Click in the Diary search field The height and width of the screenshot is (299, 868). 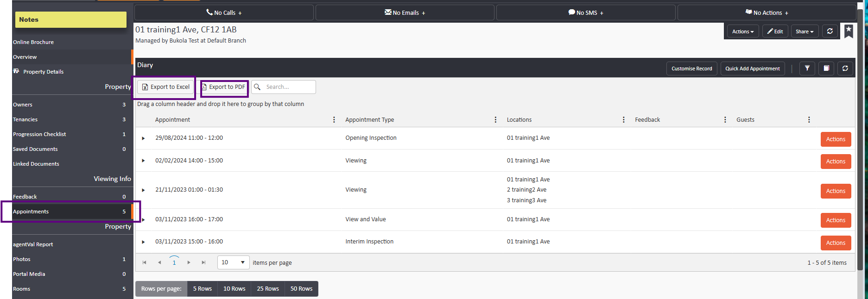click(288, 87)
